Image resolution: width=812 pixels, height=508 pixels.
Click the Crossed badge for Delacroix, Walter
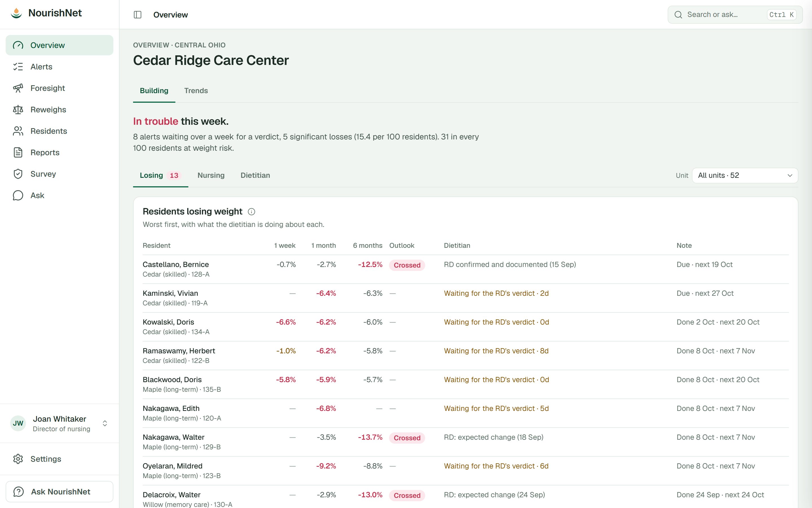[407, 495]
